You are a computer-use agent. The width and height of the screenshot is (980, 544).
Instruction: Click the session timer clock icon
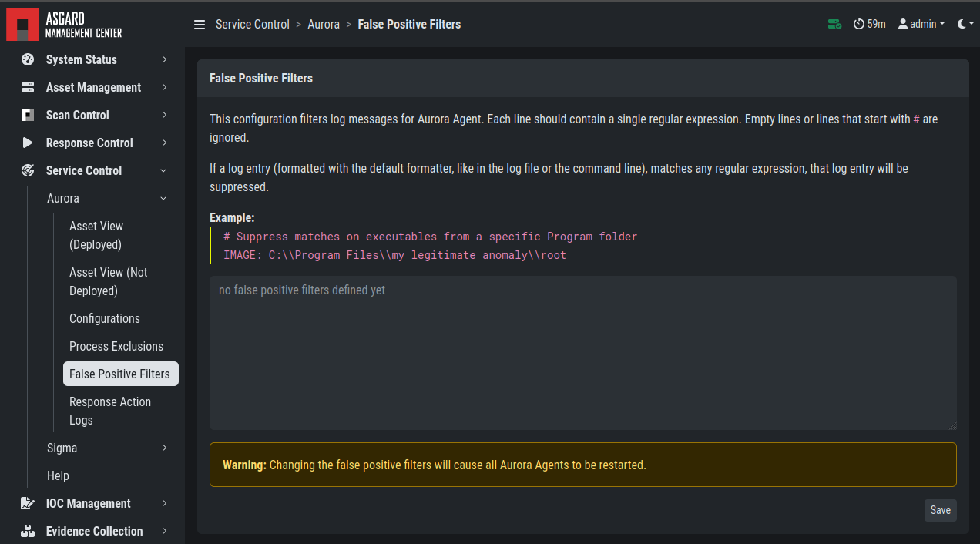[859, 25]
